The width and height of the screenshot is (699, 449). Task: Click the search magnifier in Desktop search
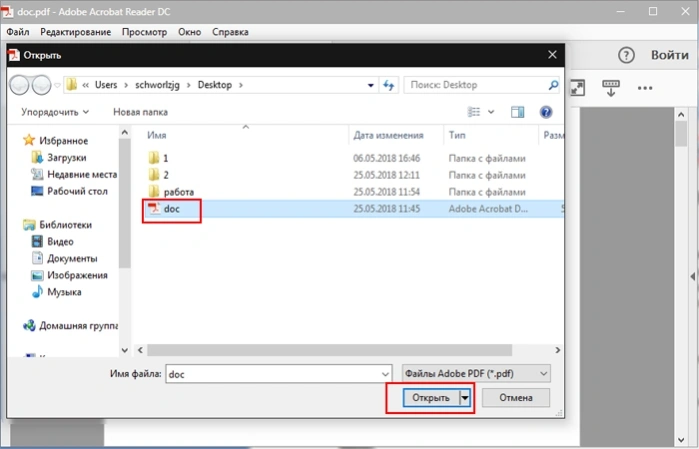coord(553,85)
